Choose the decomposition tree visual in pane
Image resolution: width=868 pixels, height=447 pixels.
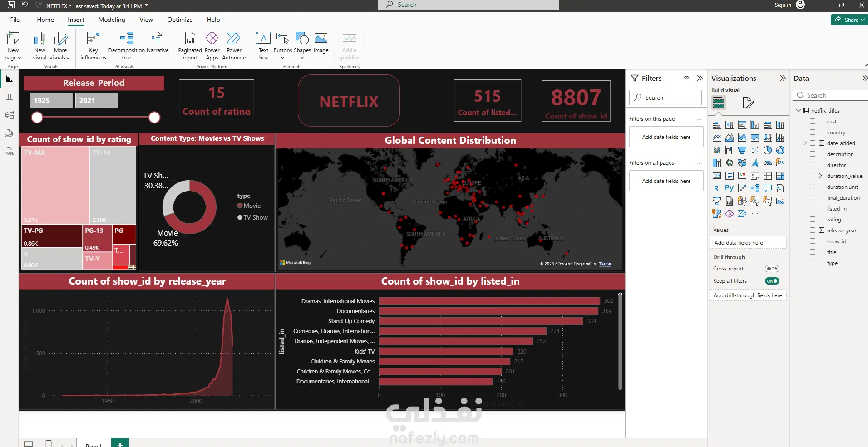click(755, 188)
